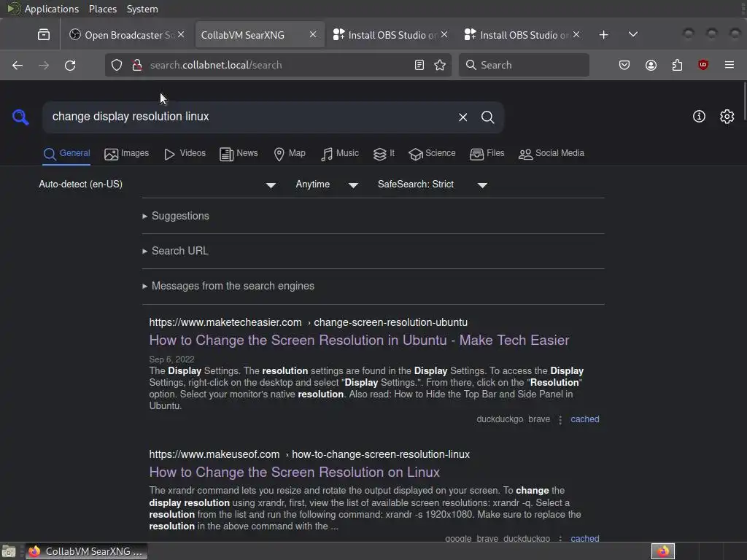The height and width of the screenshot is (560, 747).
Task: Click the Firefox workspace switcher thumbnail
Action: point(662,551)
